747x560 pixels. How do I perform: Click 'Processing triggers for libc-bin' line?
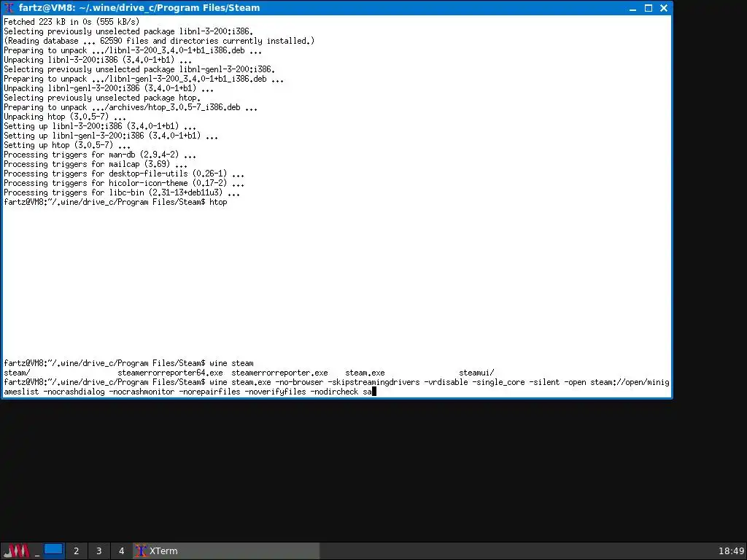coord(122,192)
